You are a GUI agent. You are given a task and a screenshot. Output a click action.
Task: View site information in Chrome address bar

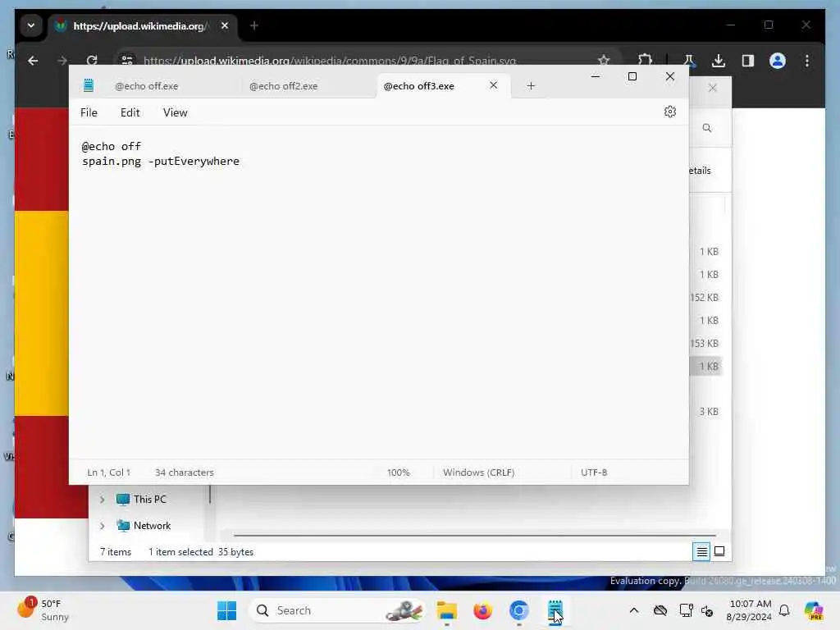[127, 60]
